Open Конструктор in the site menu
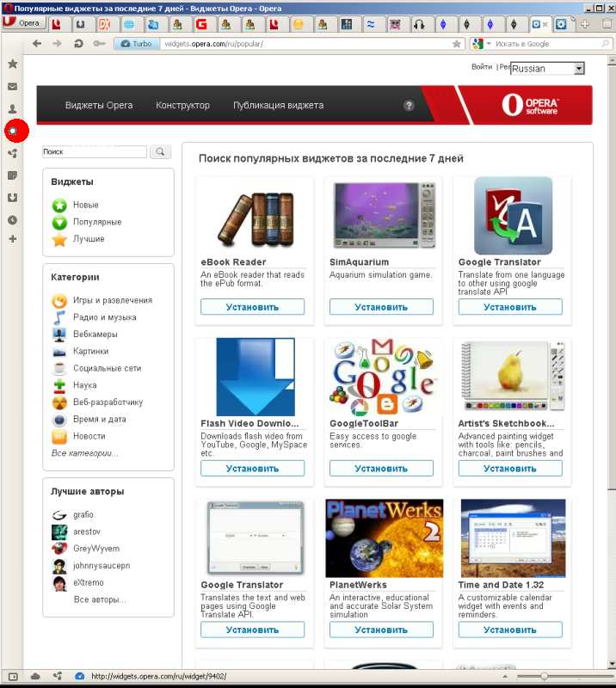 point(182,105)
